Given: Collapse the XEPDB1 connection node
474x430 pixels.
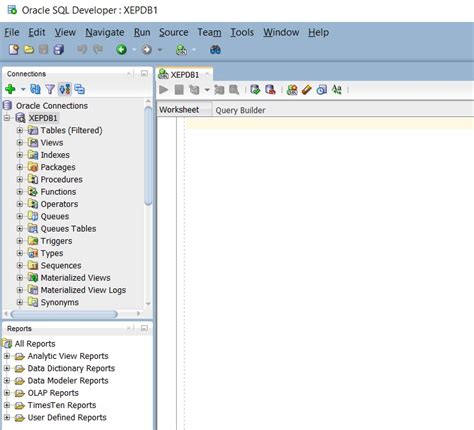Looking at the screenshot, I should click(x=7, y=118).
